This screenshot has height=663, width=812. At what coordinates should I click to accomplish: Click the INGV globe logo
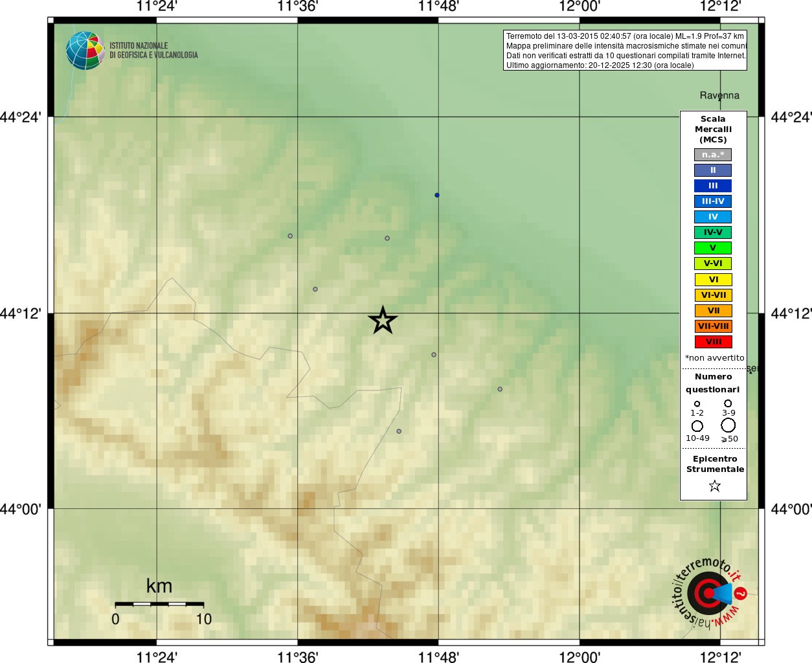click(x=85, y=51)
